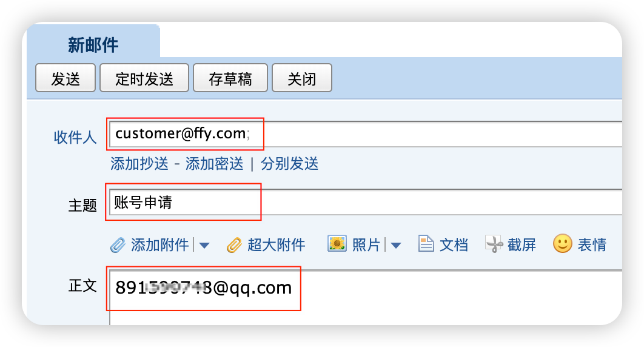Click the 收件人 label link
This screenshot has width=644, height=347.
[75, 137]
